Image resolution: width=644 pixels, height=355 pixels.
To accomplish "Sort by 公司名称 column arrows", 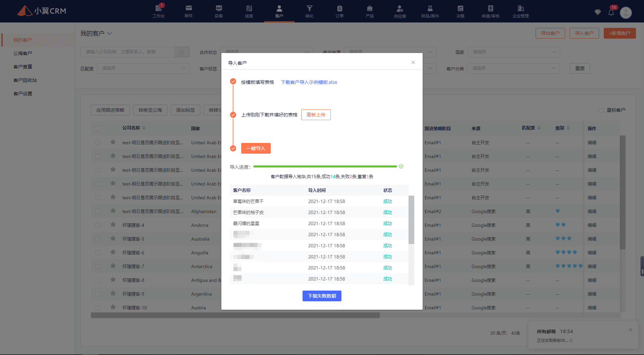I will pyautogui.click(x=144, y=128).
